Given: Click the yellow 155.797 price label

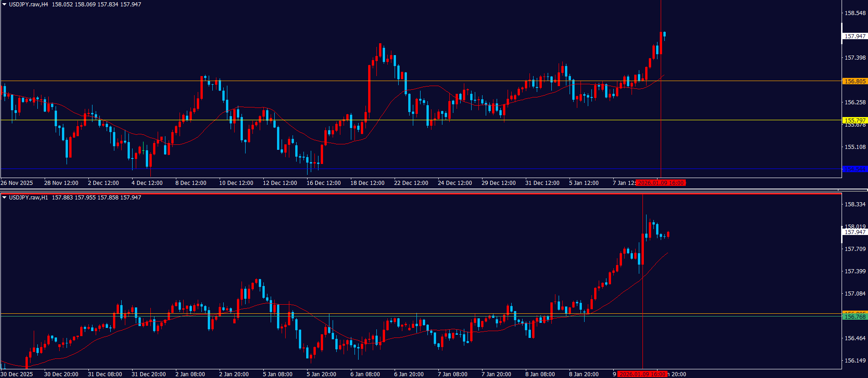Looking at the screenshot, I should 854,120.
